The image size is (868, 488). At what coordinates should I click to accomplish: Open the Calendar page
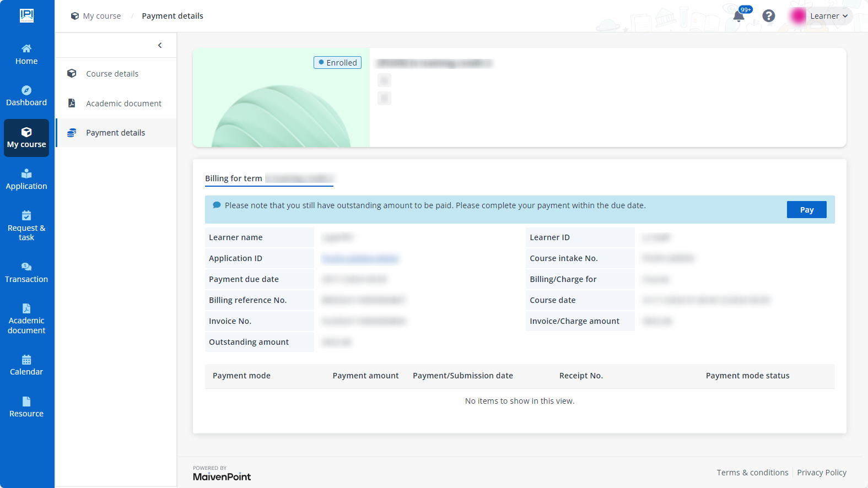coord(26,366)
